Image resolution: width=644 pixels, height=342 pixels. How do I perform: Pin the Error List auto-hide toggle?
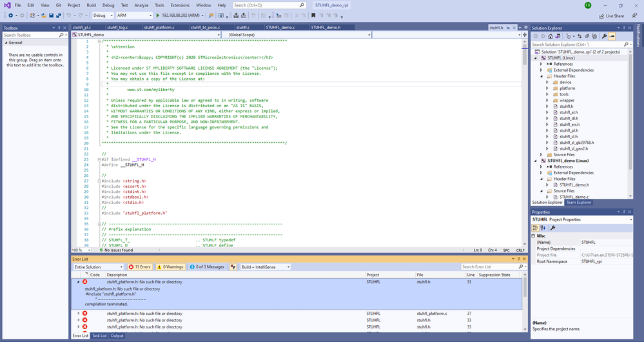tap(518, 259)
